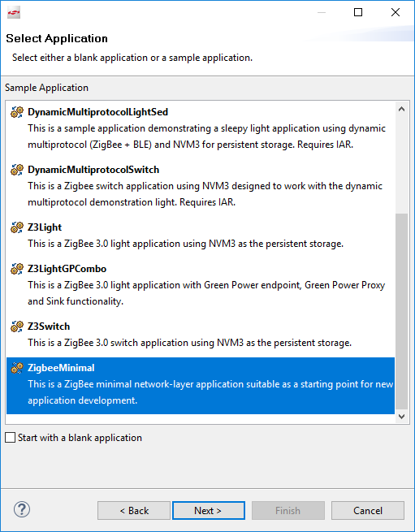Image resolution: width=415 pixels, height=532 pixels.
Task: Enable Start with a blank application
Action: 11,438
